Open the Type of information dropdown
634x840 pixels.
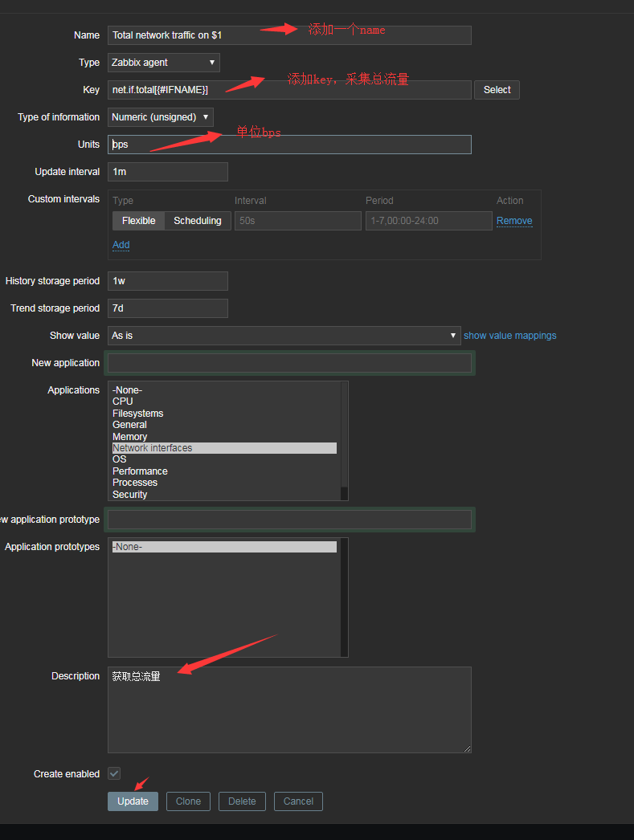tap(160, 116)
